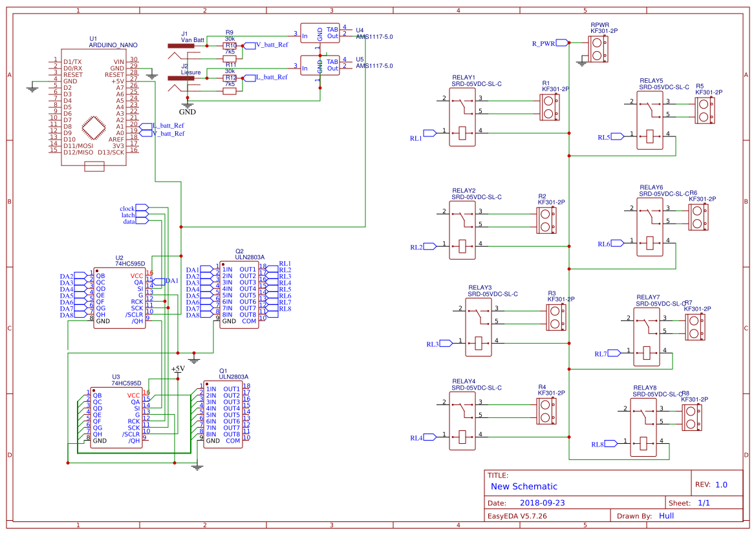756x535 pixels.
Task: Select the DA1 net label near U2
Action: 168,280
